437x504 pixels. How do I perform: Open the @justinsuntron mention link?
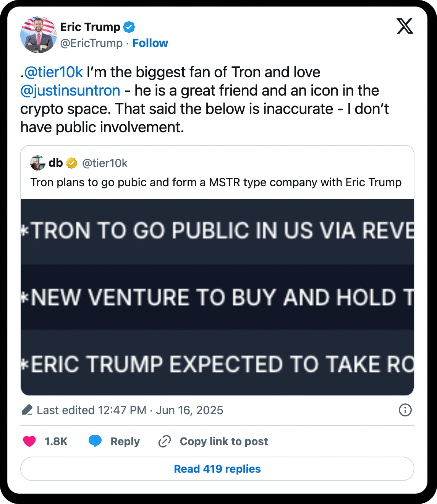coord(70,91)
